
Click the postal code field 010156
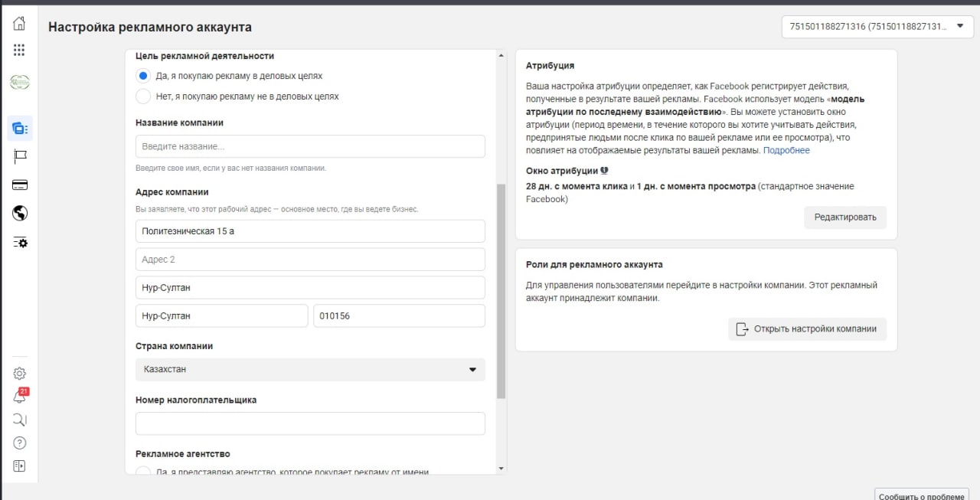click(399, 315)
